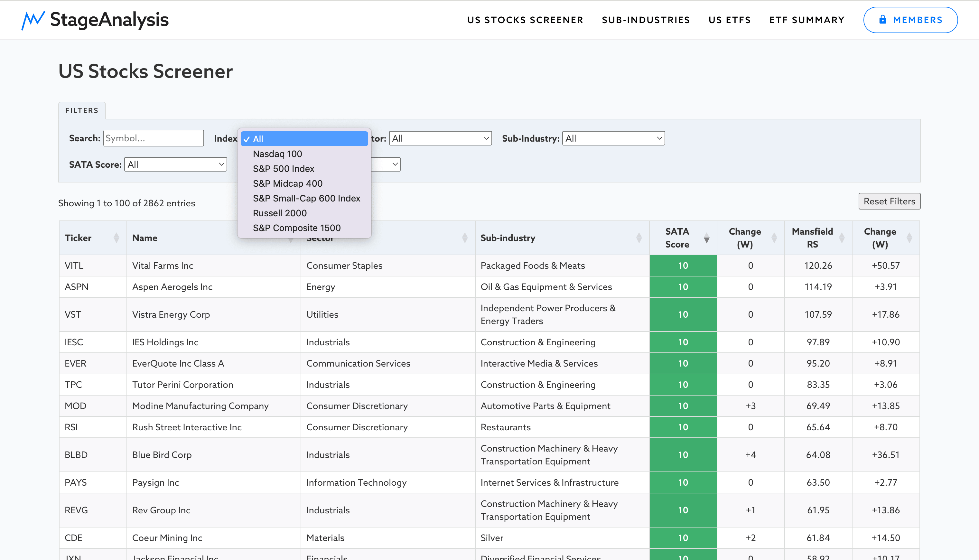Open the Sector filter dropdown

(440, 138)
